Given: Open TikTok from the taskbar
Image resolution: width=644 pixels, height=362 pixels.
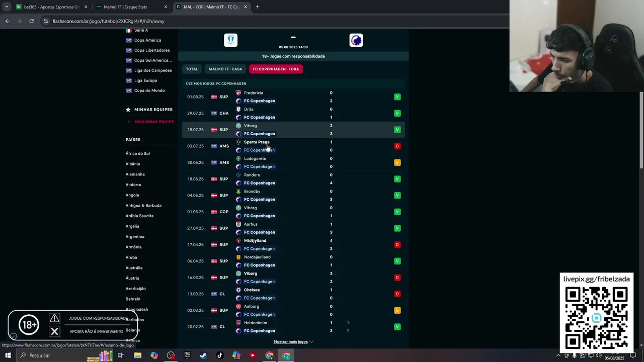Looking at the screenshot, I should point(220,355).
